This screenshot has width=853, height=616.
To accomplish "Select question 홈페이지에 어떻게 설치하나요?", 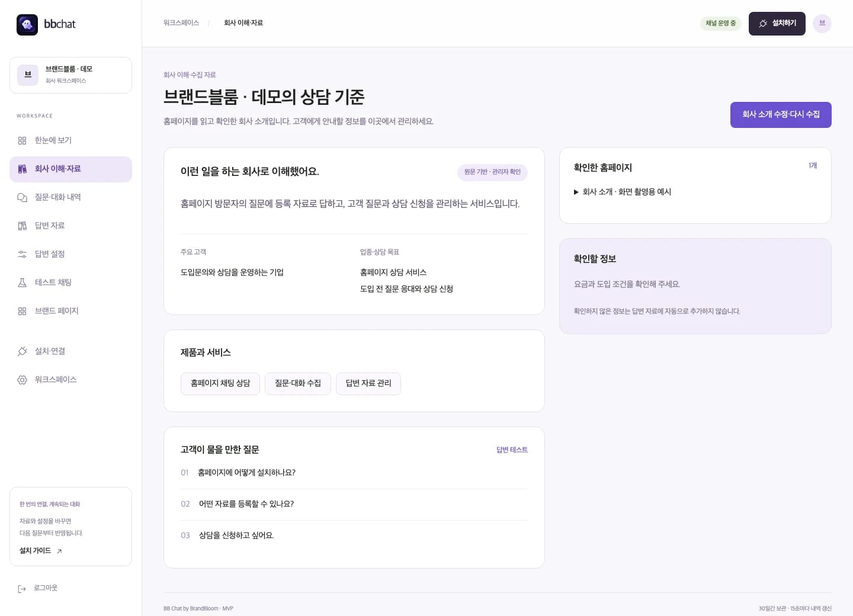I will (x=354, y=473).
